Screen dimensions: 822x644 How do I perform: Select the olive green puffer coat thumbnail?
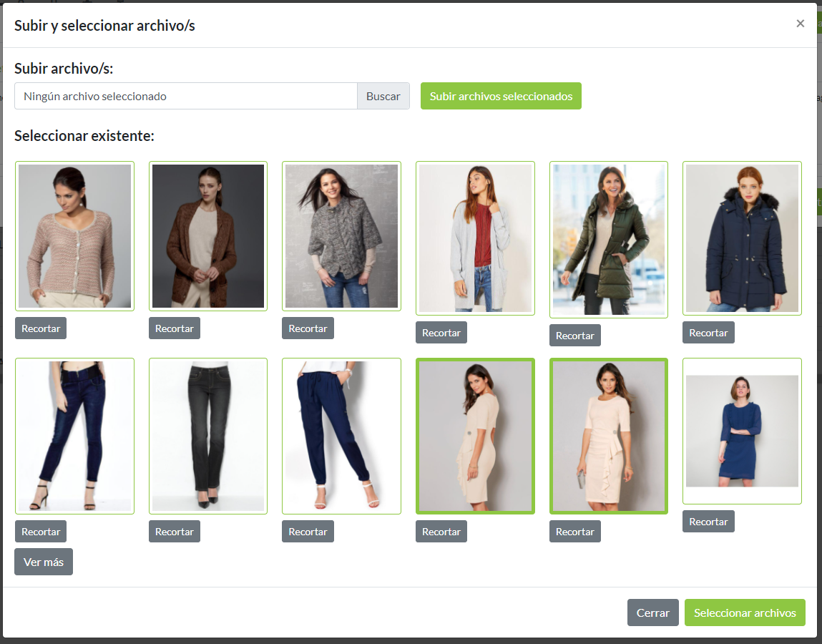609,240
